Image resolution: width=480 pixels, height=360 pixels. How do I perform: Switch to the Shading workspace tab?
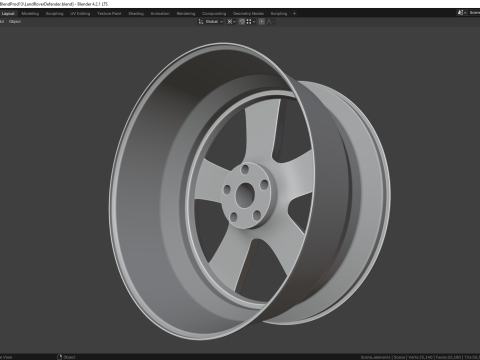[136, 14]
